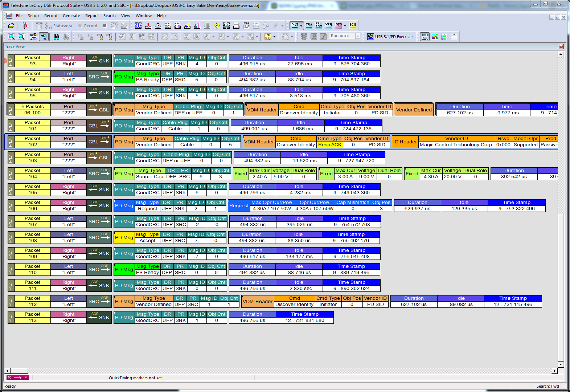
Task: Click the Hide PD packets icon
Action: pyautogui.click(x=100, y=37)
